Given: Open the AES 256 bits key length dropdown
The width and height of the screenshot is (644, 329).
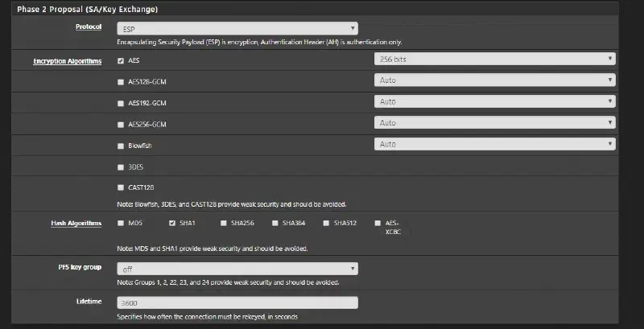Looking at the screenshot, I should 494,59.
